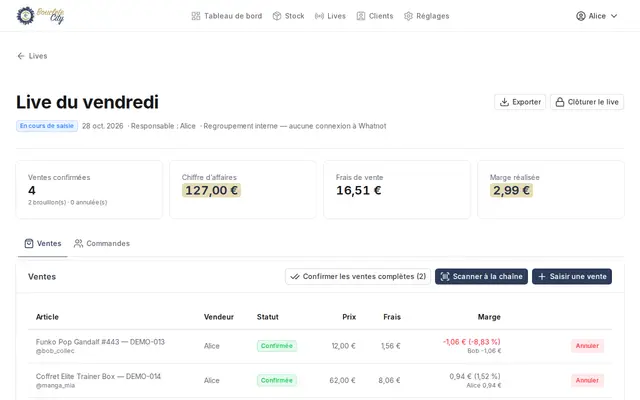Click the Frais column header
640x400 pixels.
(392, 317)
